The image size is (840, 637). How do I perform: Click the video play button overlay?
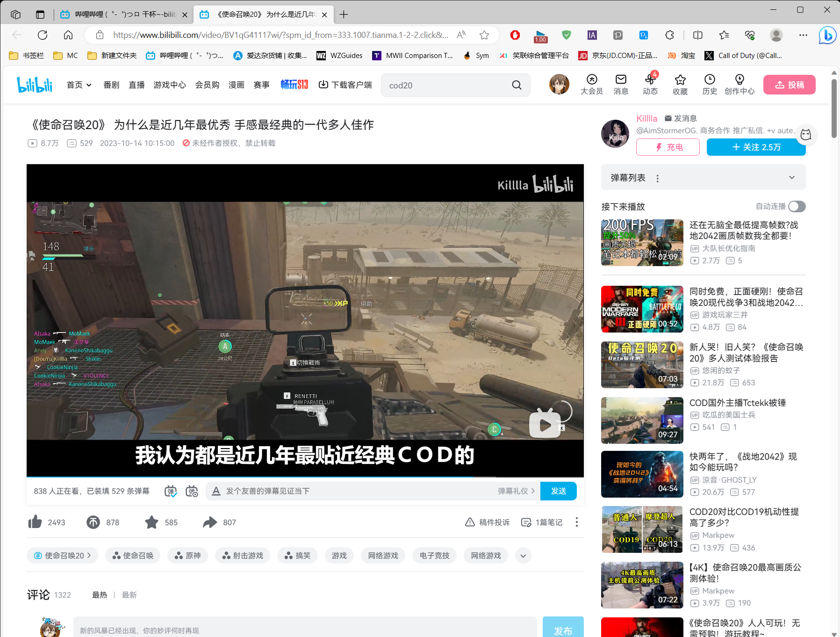[545, 425]
